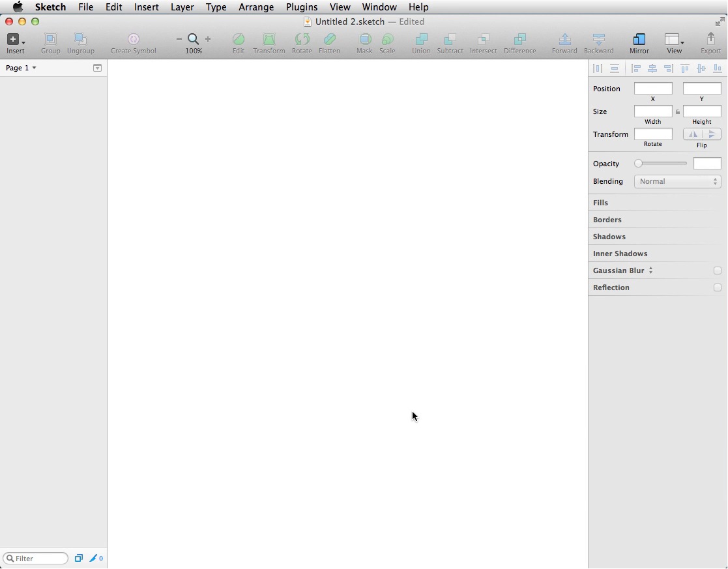
Task: Open the Blending mode dropdown
Action: 677,182
